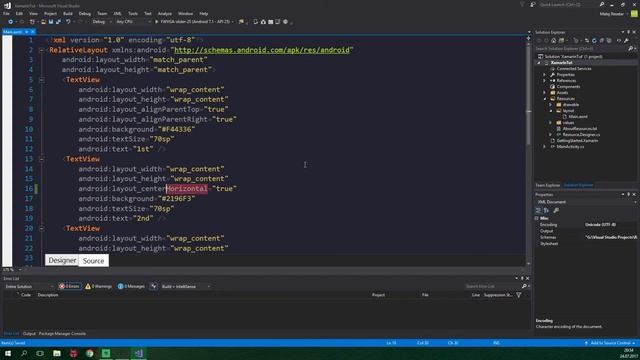The image size is (640, 360).
Task: Click the notifications flag icon in title bar
Action: point(522,4)
